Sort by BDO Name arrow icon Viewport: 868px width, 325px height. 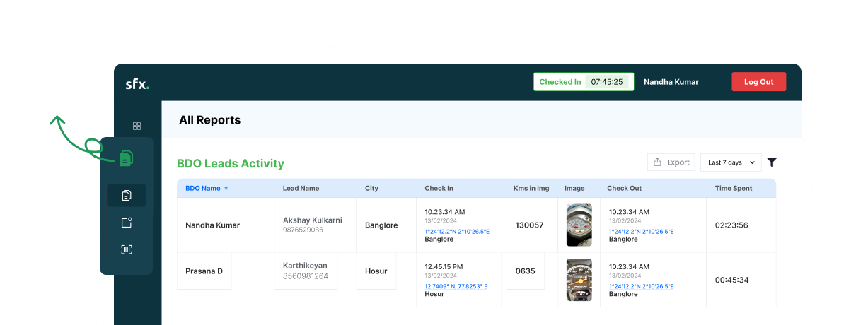(x=226, y=189)
